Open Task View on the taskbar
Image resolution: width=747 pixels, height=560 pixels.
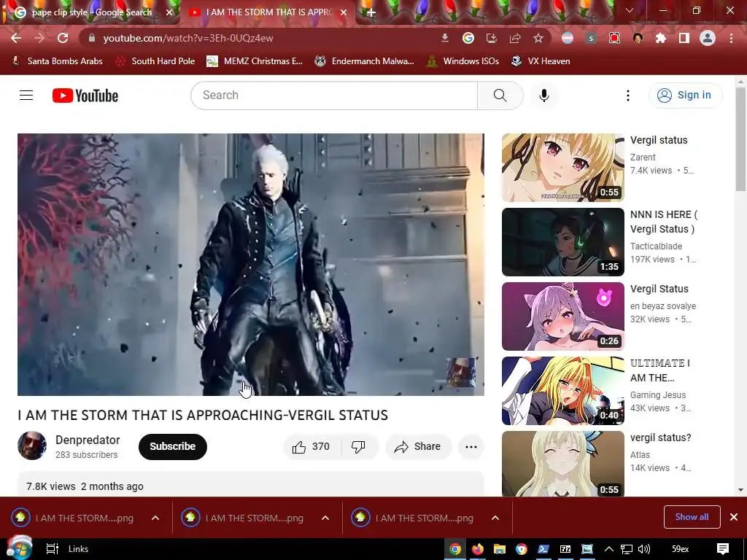coord(52,549)
